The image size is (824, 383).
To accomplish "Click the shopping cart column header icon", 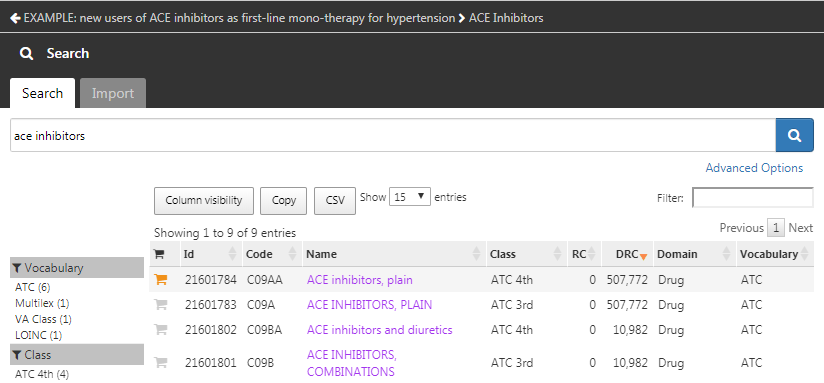I will 159,254.
